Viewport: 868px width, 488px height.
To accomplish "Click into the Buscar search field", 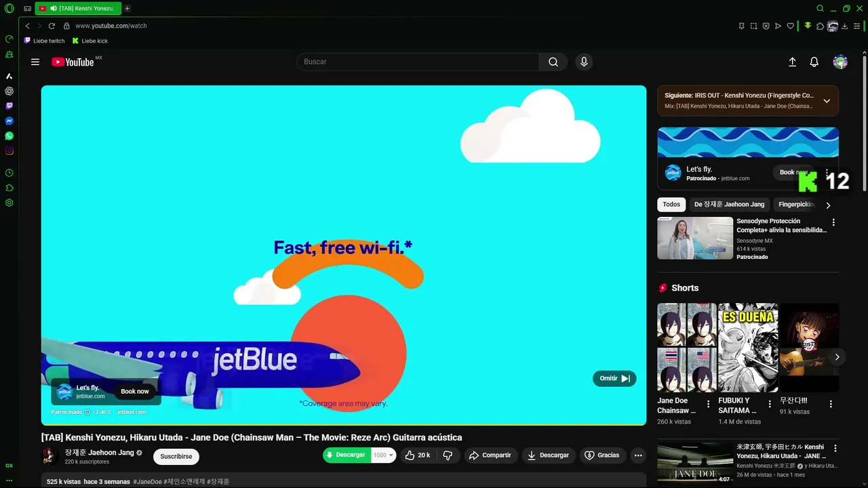I will coord(418,62).
